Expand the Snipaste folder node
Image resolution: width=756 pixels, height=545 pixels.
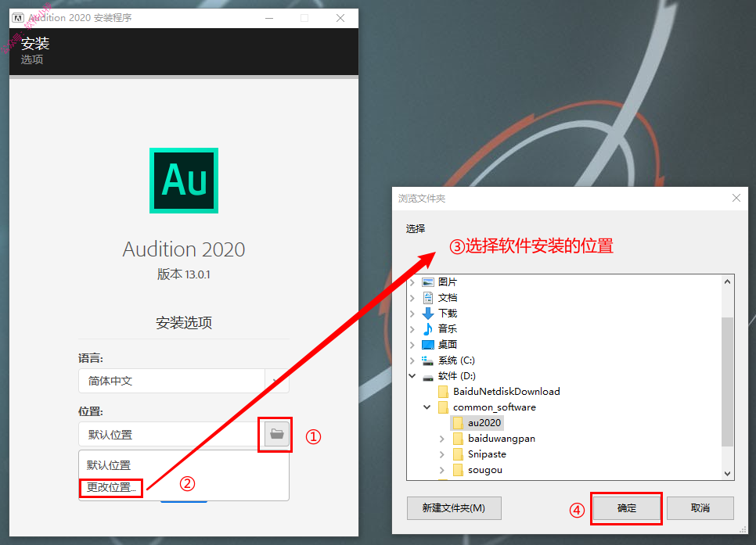click(442, 454)
